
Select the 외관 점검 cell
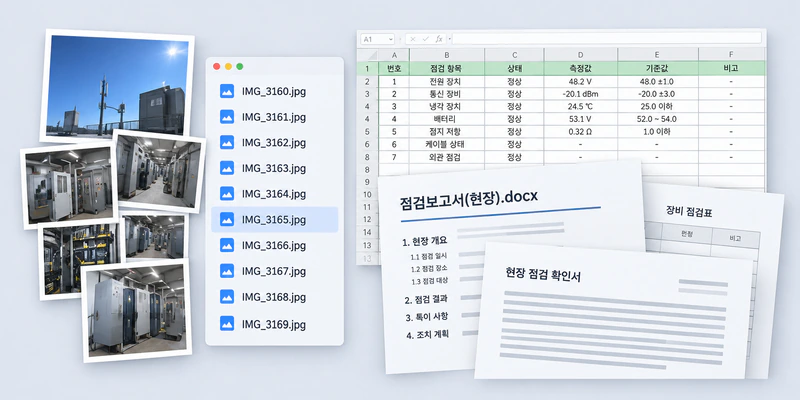point(447,157)
